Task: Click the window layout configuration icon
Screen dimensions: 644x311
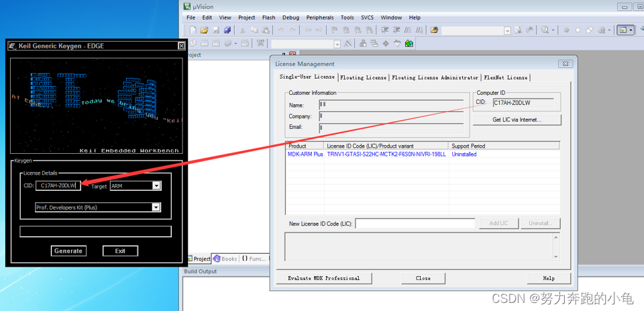Action: coord(623,30)
